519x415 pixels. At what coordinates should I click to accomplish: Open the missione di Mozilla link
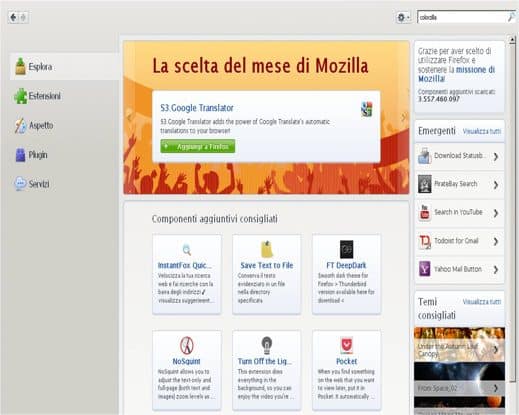coord(457,74)
